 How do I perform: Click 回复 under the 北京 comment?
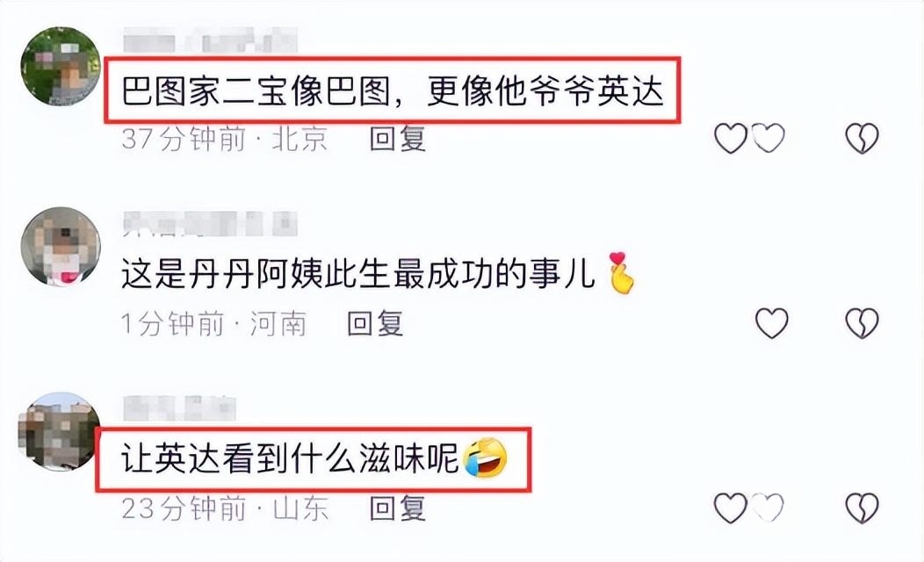(x=398, y=139)
